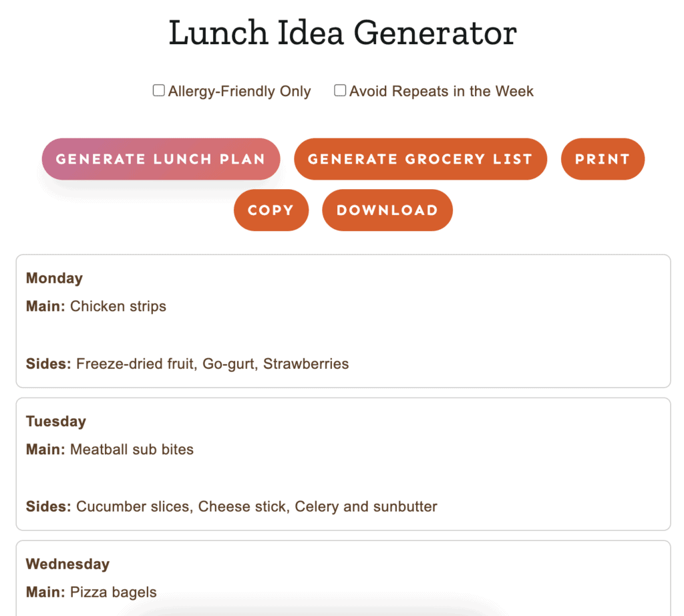Click 'Freeze-dried fruit' in Monday's sides

pyautogui.click(x=135, y=364)
